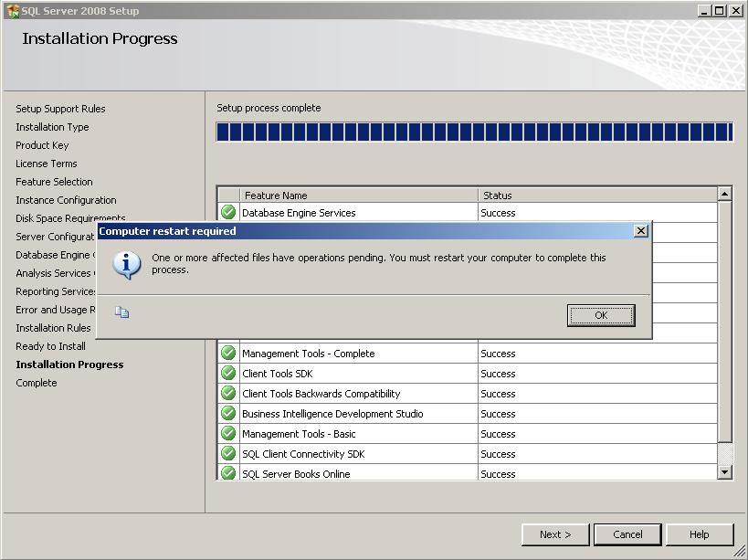748x560 pixels.
Task: Click the feature list scroll down arrow
Action: [724, 472]
